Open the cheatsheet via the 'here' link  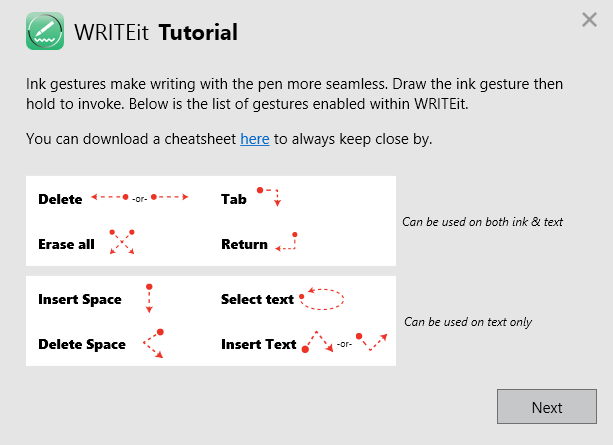254,139
